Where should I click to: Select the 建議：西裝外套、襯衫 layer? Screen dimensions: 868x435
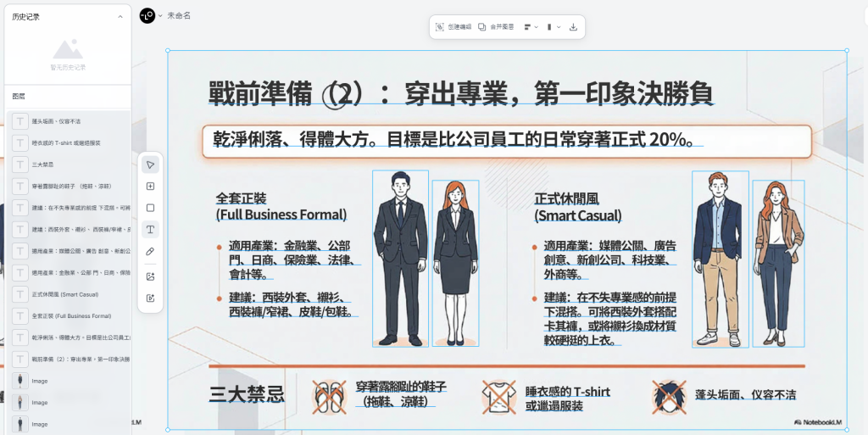tap(70, 230)
